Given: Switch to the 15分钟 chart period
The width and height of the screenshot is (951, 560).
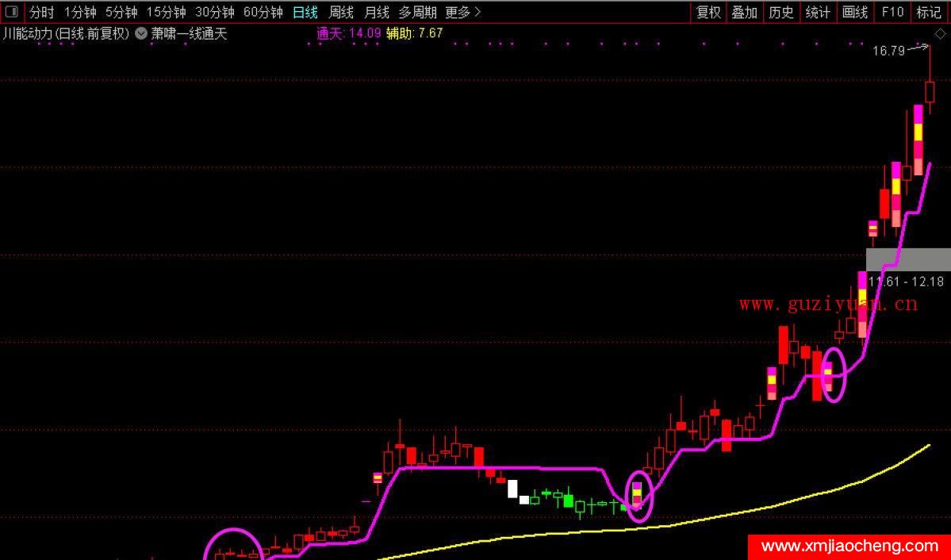Looking at the screenshot, I should click(x=166, y=12).
